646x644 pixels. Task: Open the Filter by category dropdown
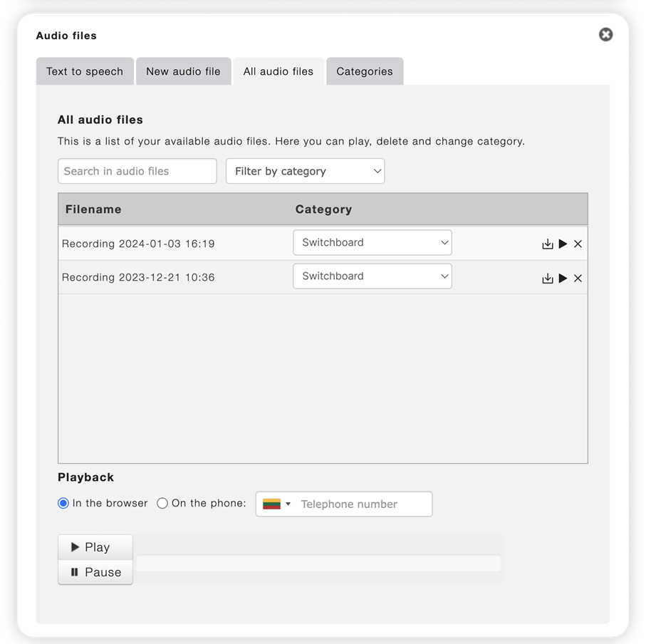305,171
